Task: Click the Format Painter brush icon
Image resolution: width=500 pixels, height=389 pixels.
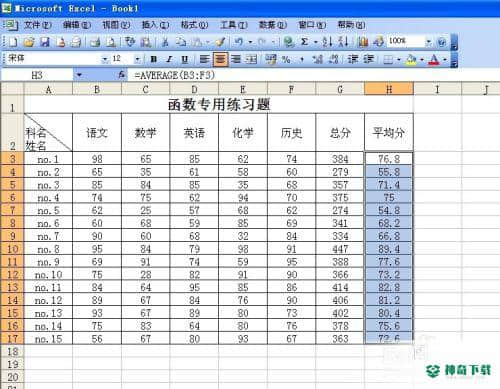Action: pos(220,42)
